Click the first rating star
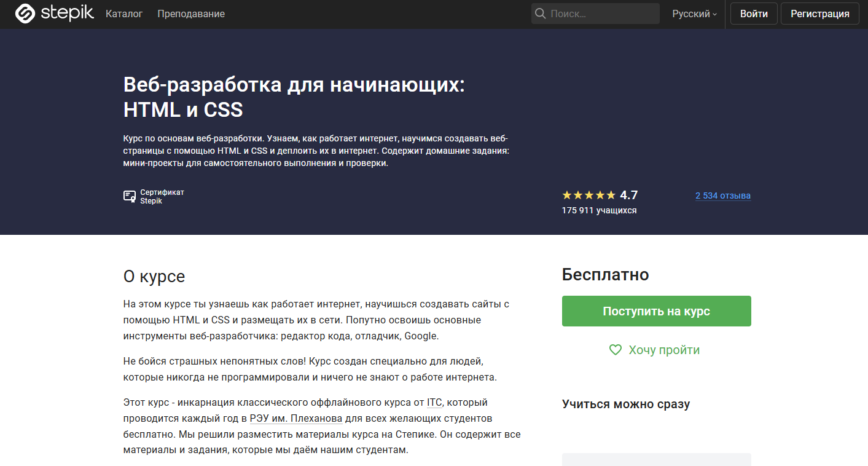The image size is (868, 466). (566, 194)
